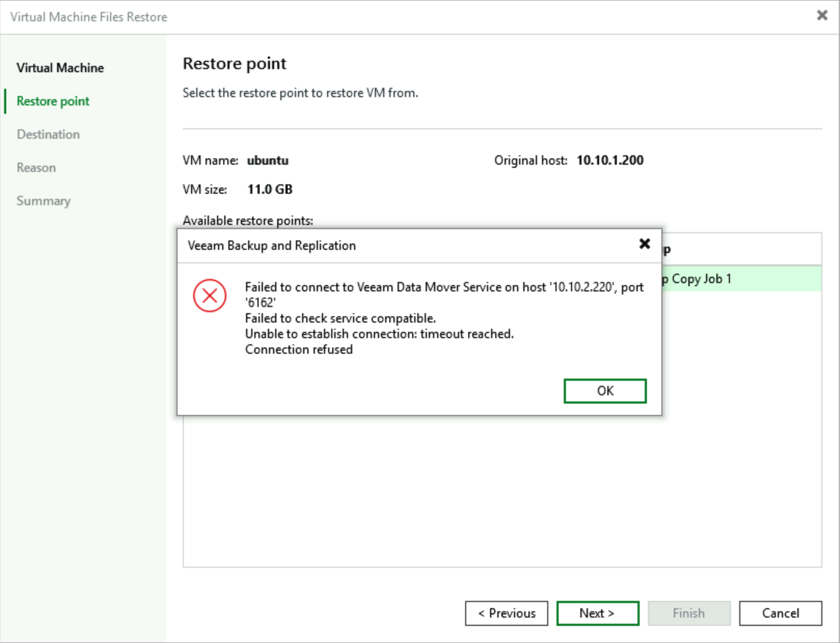Click the 11.0 GB VM size value
Image resolution: width=840 pixels, height=643 pixels.
pyautogui.click(x=269, y=190)
